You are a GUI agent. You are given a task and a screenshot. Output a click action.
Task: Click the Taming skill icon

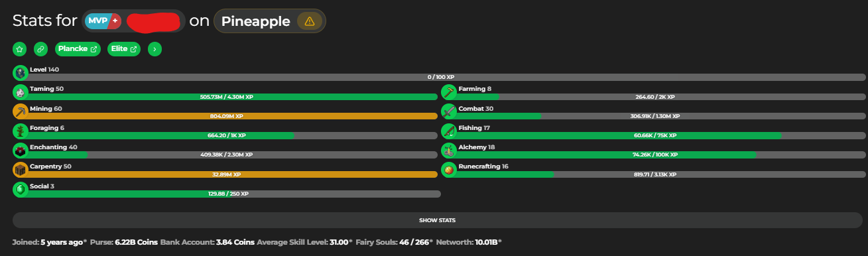coord(20,93)
